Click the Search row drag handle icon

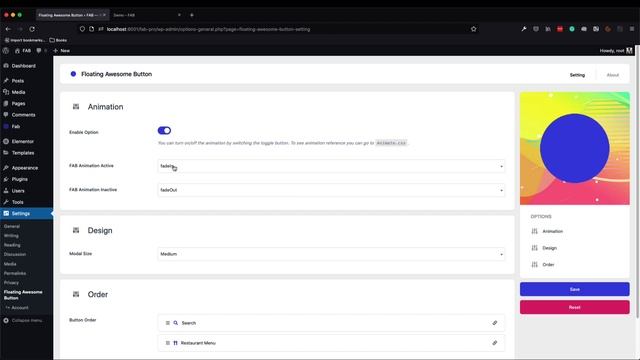coord(167,323)
